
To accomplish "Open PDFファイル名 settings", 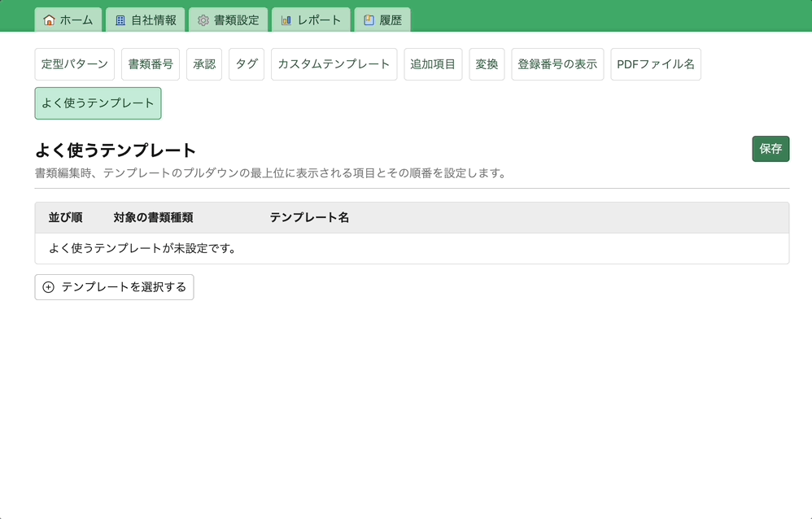I will (x=656, y=64).
